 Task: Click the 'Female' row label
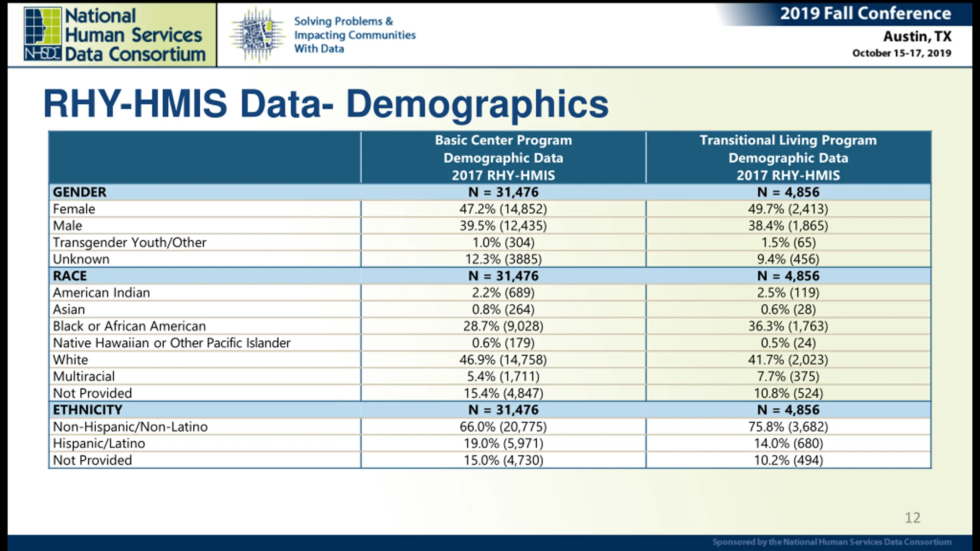click(x=74, y=209)
